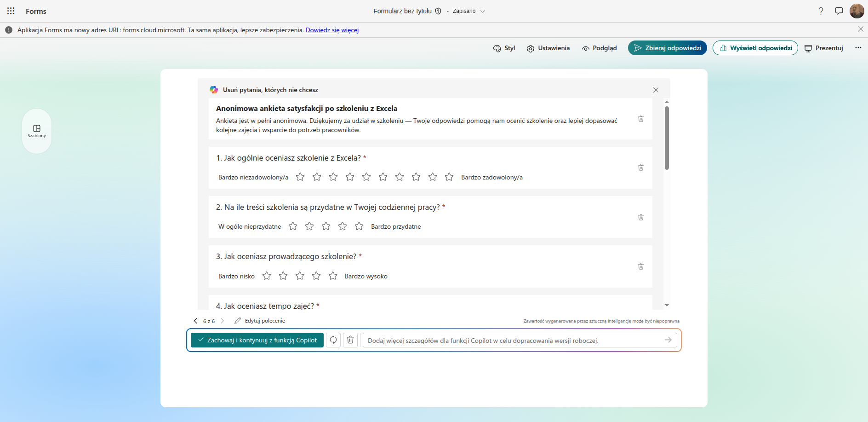Click the Wyświetl odpowiedzi button

pyautogui.click(x=755, y=48)
